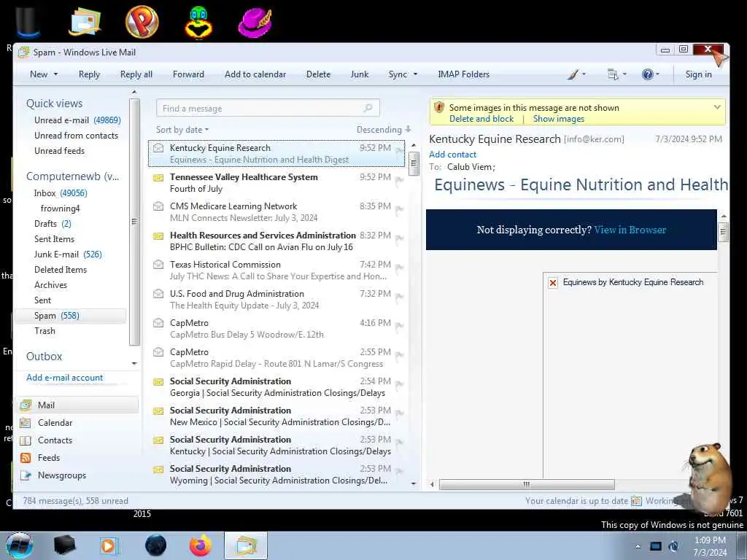Focus the Find a message search box

[268, 108]
